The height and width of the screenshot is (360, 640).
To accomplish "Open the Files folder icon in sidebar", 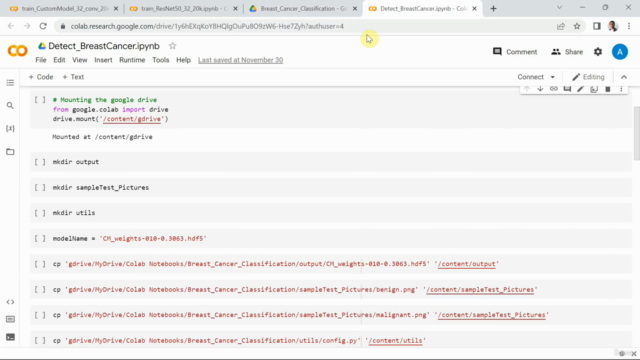I will pyautogui.click(x=10, y=152).
